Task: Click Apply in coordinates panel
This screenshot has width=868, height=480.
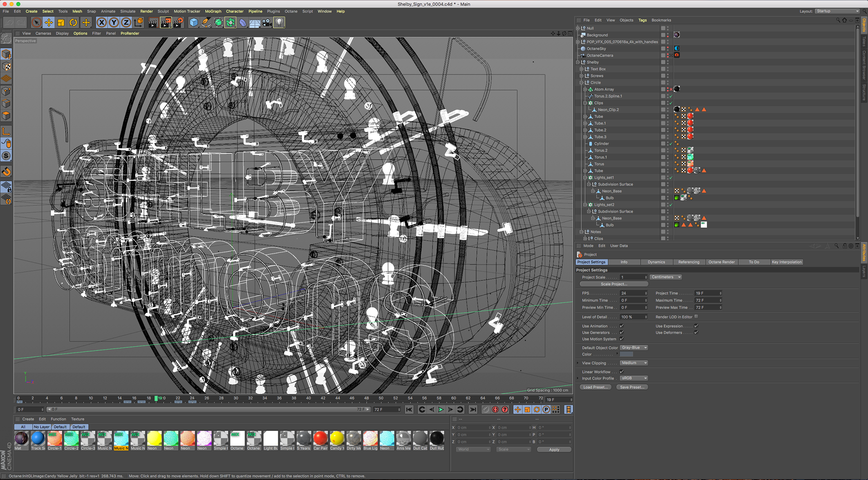Action: (554, 450)
